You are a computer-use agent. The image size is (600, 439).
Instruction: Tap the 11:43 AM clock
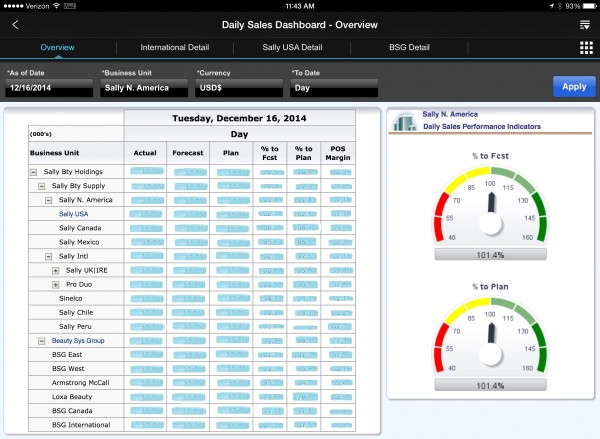300,6
